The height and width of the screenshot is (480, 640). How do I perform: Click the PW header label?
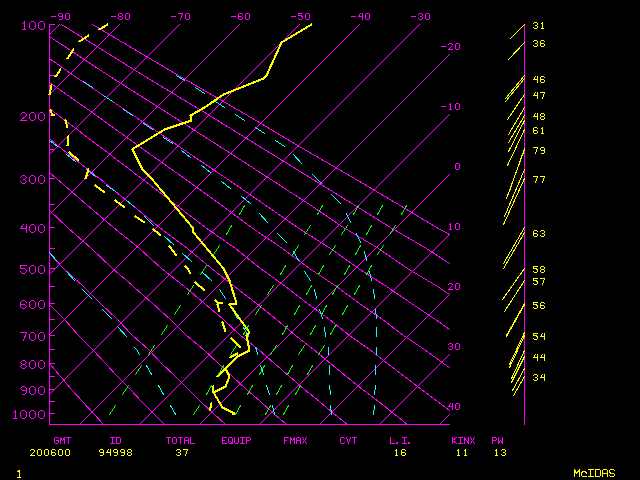tap(497, 440)
